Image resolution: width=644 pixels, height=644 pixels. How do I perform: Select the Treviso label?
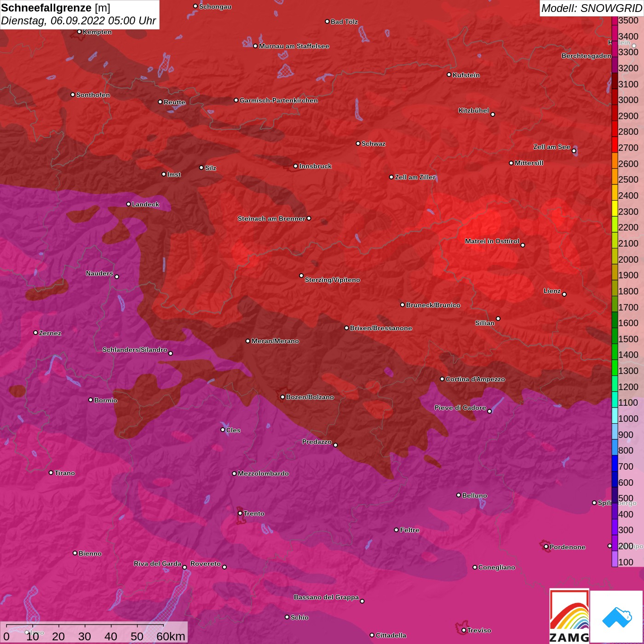tap(479, 630)
